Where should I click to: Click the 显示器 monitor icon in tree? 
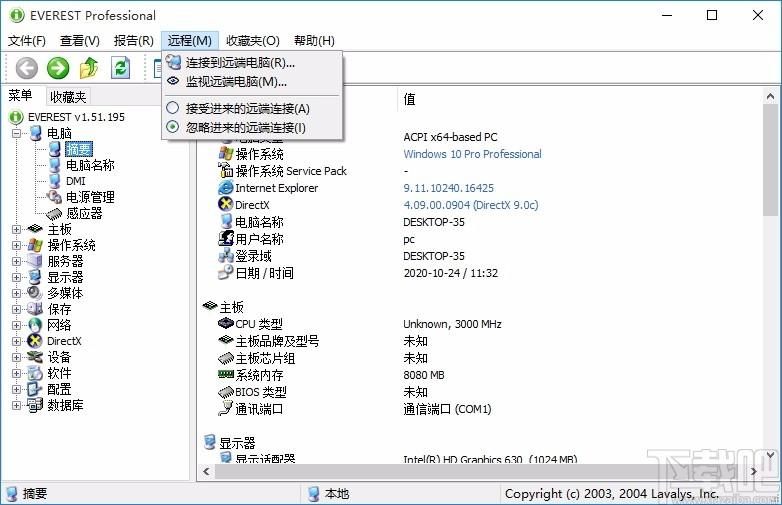pyautogui.click(x=35, y=277)
